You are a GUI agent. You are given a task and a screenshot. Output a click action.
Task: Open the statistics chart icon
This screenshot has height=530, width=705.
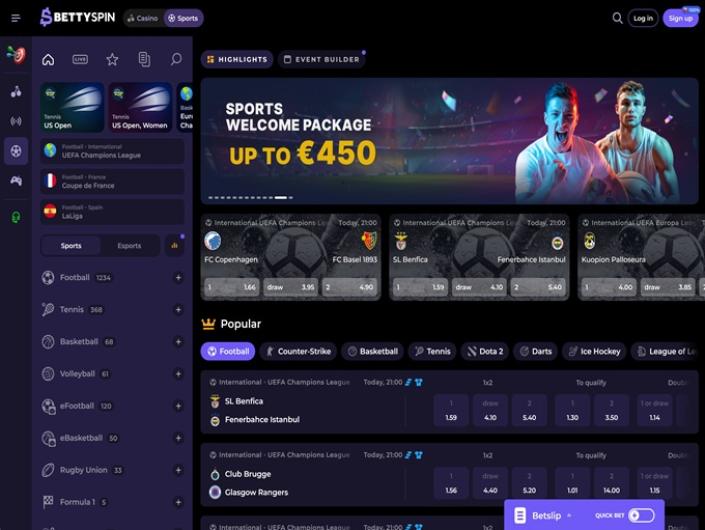click(x=174, y=245)
